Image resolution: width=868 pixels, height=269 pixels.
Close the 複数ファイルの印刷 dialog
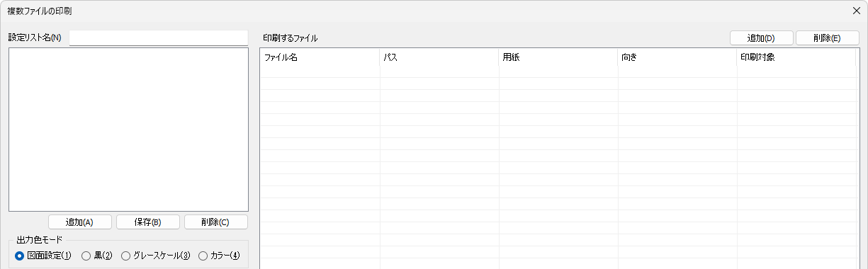(x=856, y=11)
